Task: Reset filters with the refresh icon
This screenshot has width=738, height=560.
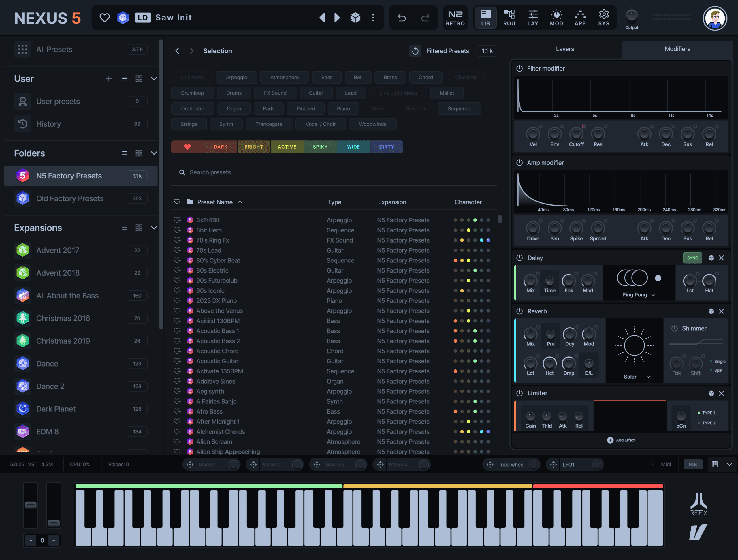Action: click(415, 51)
